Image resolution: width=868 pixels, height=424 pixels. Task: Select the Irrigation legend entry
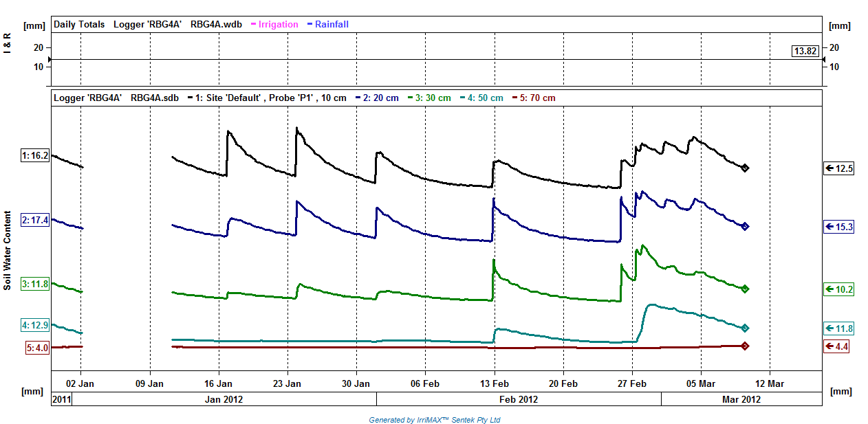275,24
